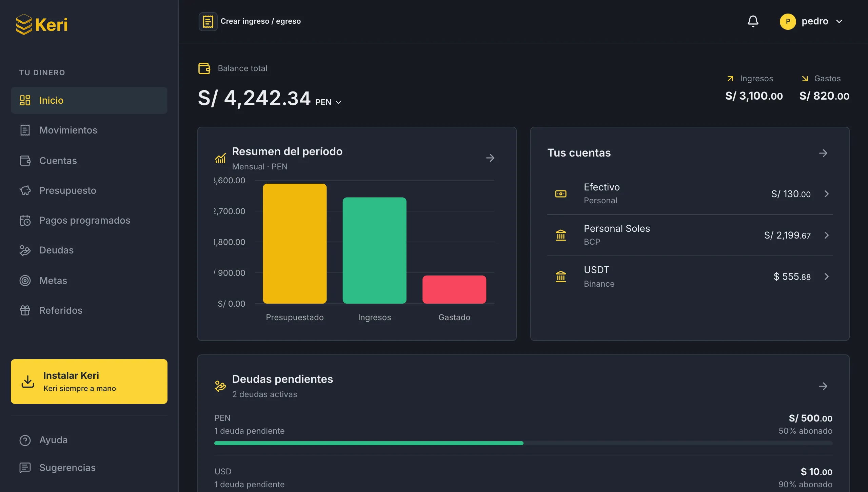Open Resumen del período via arrow
Image resolution: width=868 pixels, height=492 pixels.
point(490,158)
